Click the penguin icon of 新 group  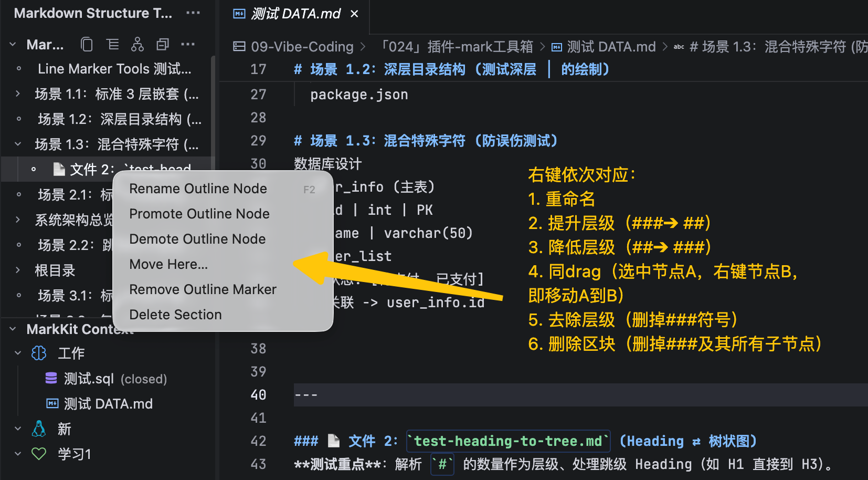(x=39, y=429)
